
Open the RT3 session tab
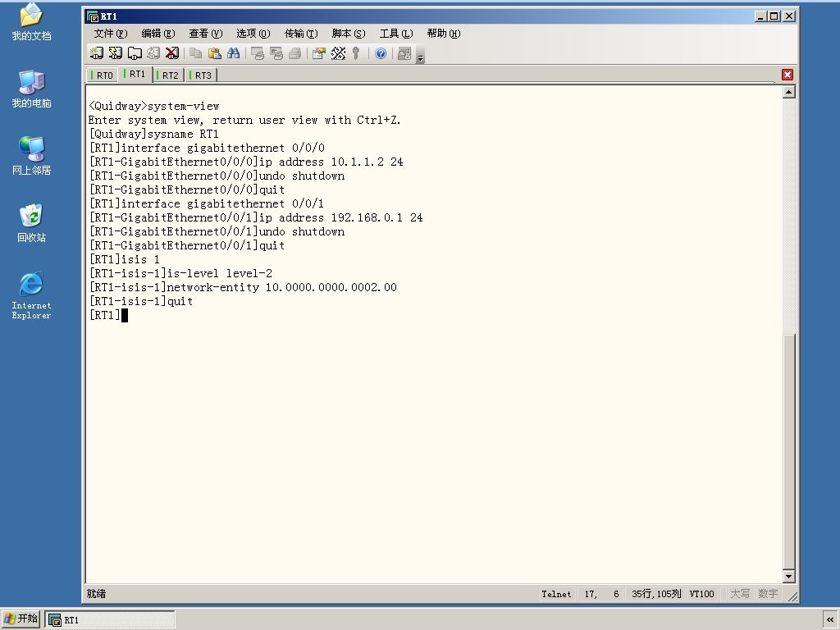(x=201, y=75)
